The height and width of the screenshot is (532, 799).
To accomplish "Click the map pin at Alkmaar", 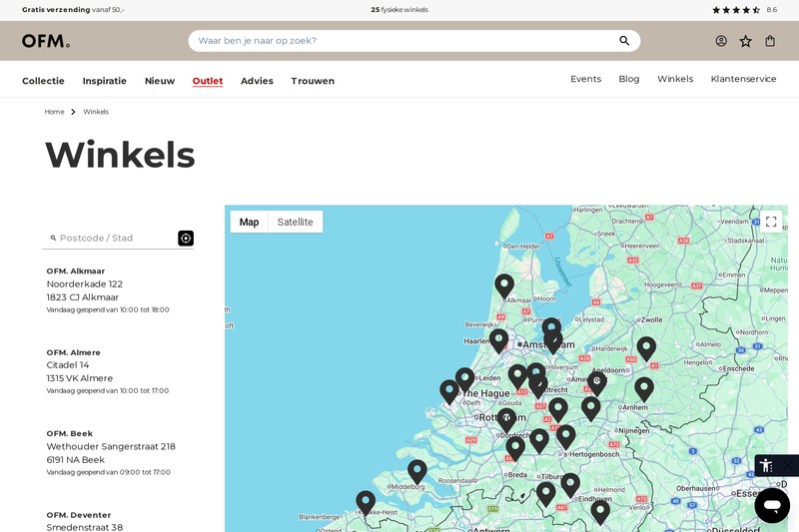I will click(504, 285).
